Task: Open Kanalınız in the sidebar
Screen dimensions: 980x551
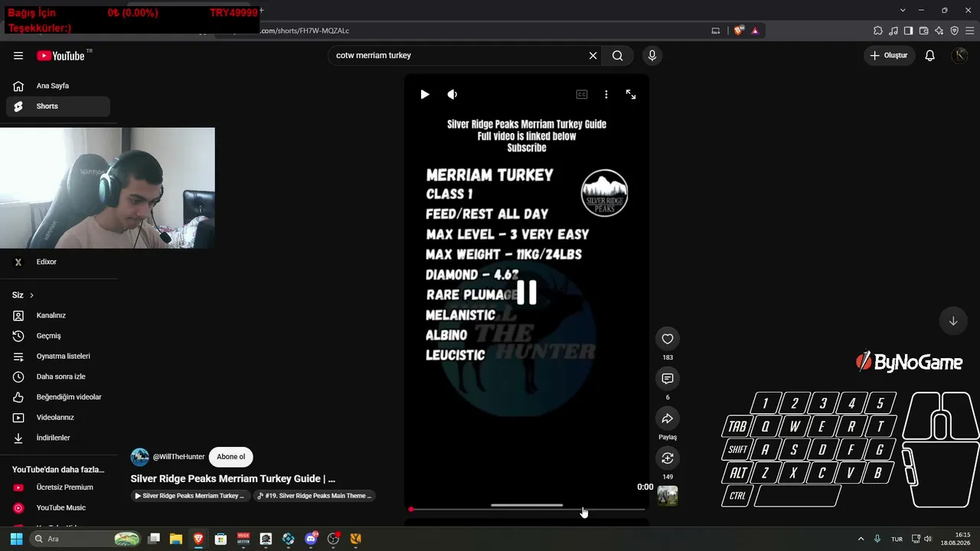Action: [x=58, y=315]
